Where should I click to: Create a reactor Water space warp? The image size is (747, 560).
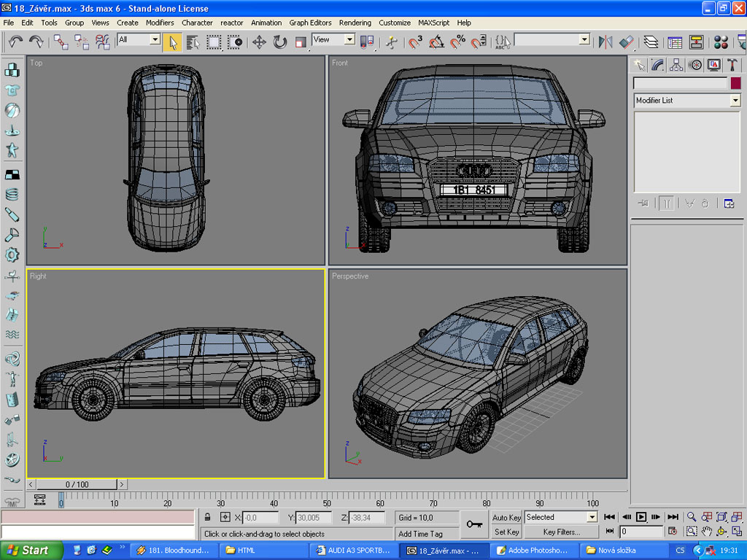point(12,335)
